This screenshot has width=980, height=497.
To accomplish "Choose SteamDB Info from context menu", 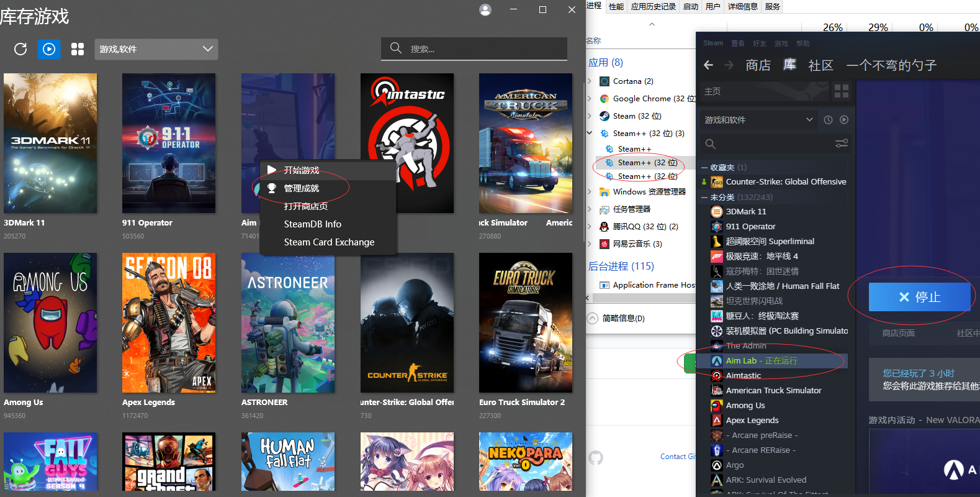I will pyautogui.click(x=328, y=224).
